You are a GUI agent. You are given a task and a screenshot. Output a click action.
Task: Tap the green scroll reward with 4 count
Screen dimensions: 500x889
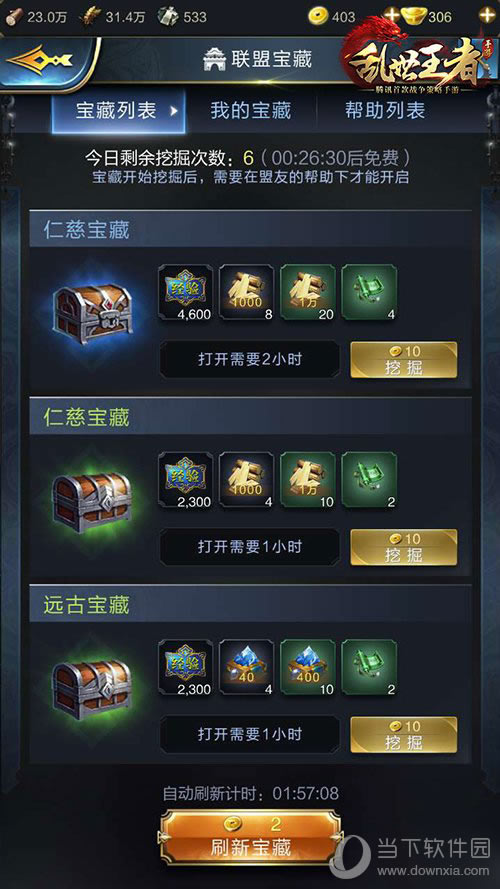pos(369,293)
